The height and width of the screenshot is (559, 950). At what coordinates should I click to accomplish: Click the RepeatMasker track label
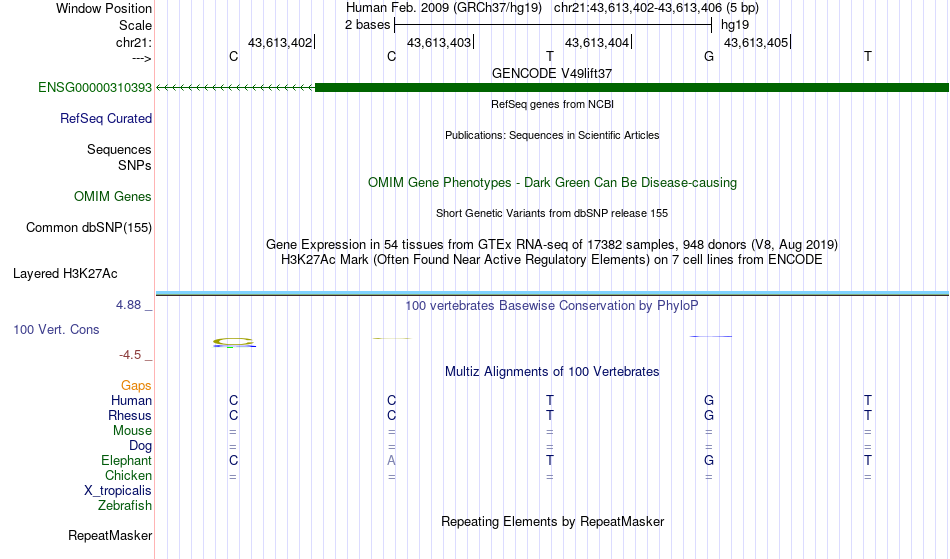tap(110, 535)
